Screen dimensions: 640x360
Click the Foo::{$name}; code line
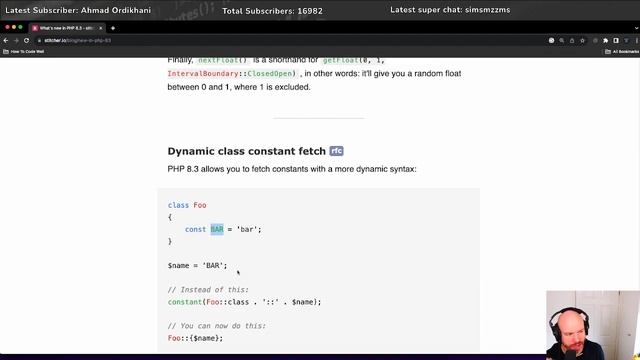(x=195, y=338)
